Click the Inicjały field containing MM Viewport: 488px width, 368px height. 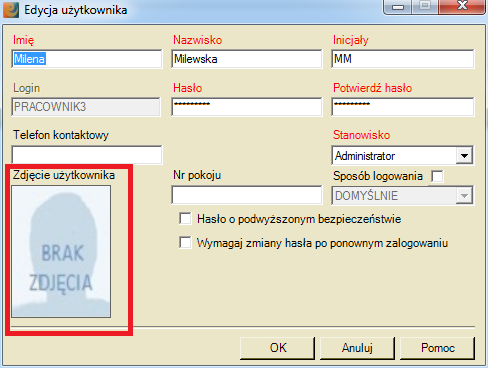[x=403, y=59]
